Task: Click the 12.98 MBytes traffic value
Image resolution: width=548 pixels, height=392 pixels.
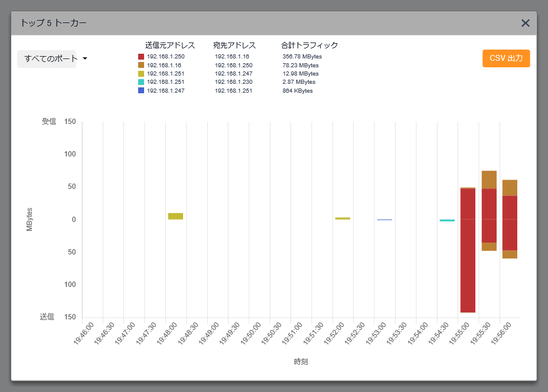Action: coord(301,74)
